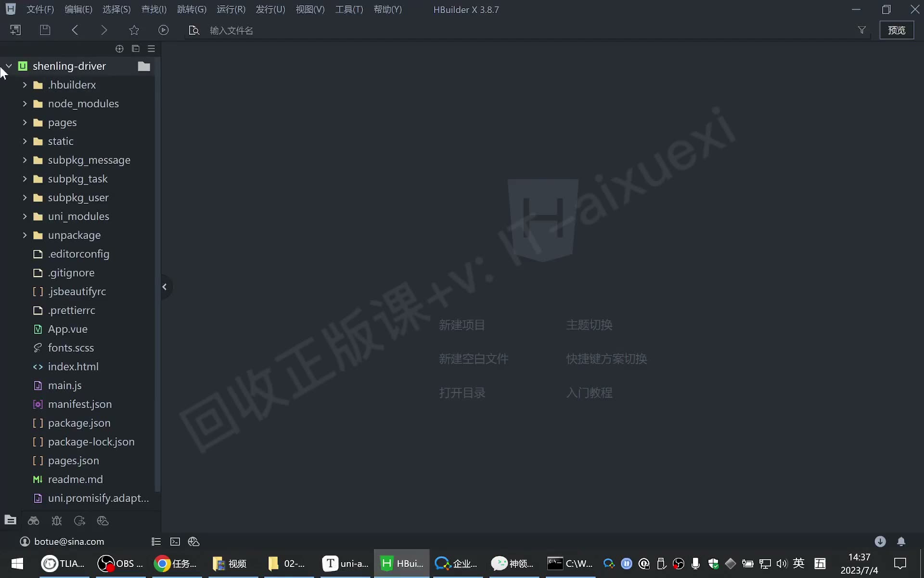Click the 新建项目 link
Screen dimensions: 924x578
(462, 325)
